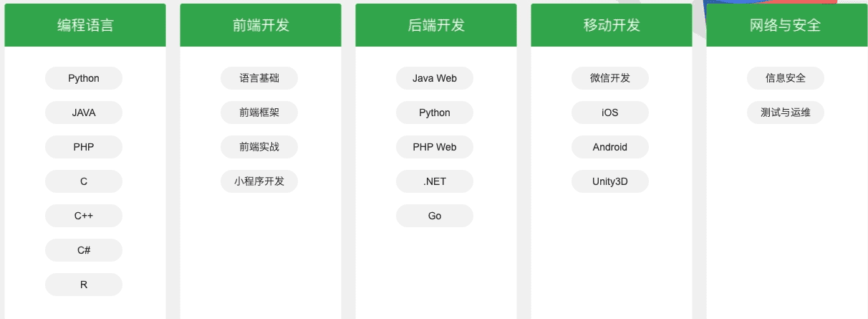Open the 语言基础 tag under 前端开发
Viewport: 868px width, 319px height.
coord(259,78)
